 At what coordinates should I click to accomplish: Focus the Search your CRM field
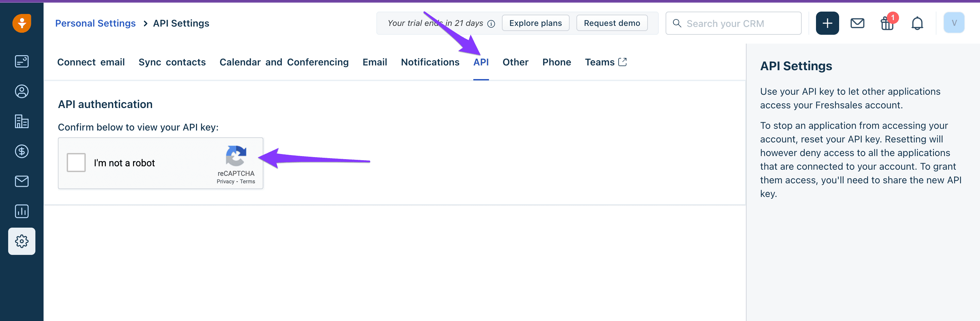click(733, 23)
